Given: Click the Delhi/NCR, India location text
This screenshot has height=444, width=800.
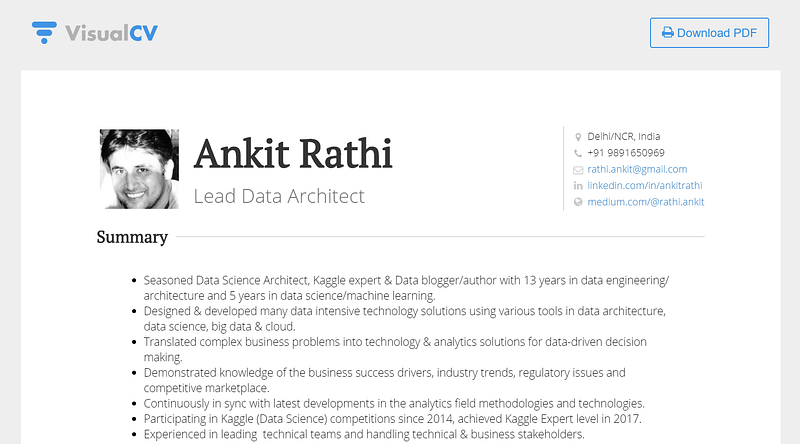Looking at the screenshot, I should (x=623, y=136).
